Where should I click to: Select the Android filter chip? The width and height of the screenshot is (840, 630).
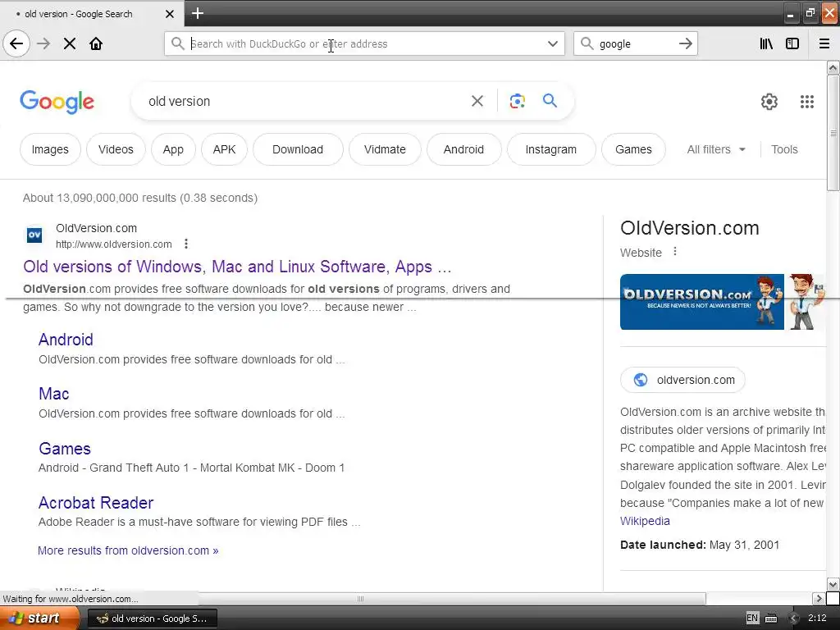point(464,149)
